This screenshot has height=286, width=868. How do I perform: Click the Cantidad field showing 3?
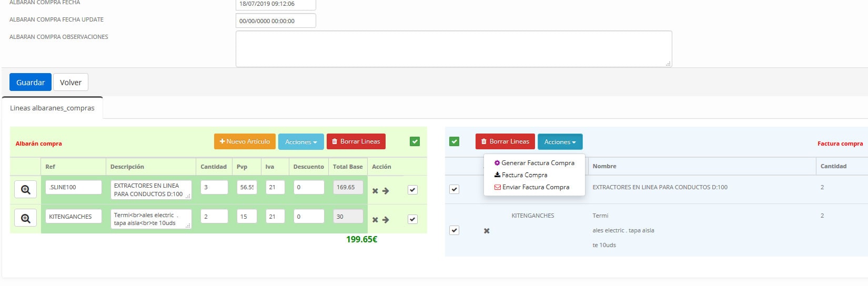tap(214, 187)
